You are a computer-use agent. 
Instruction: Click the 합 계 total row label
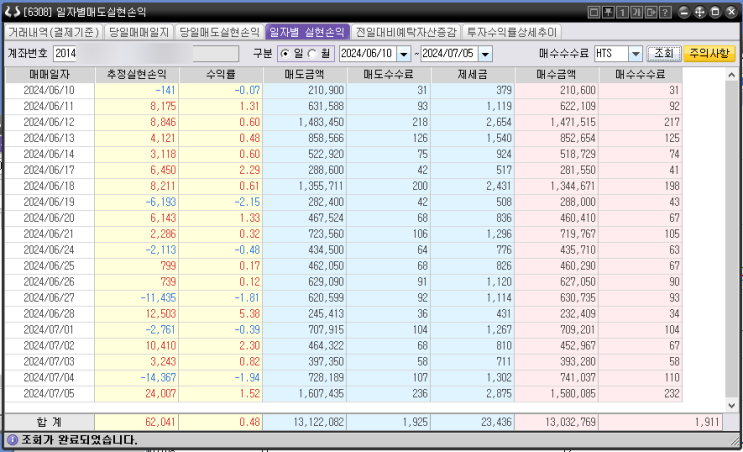[x=50, y=422]
